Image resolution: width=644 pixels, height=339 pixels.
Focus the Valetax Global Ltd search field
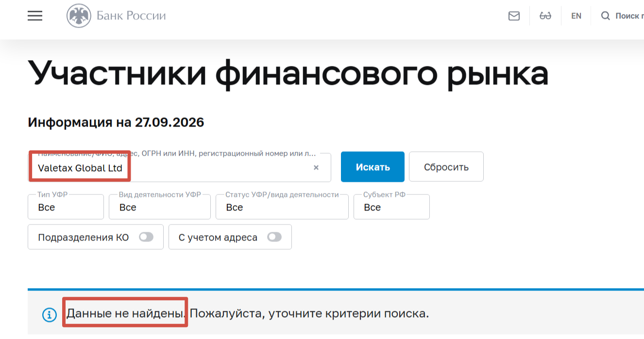coord(180,167)
